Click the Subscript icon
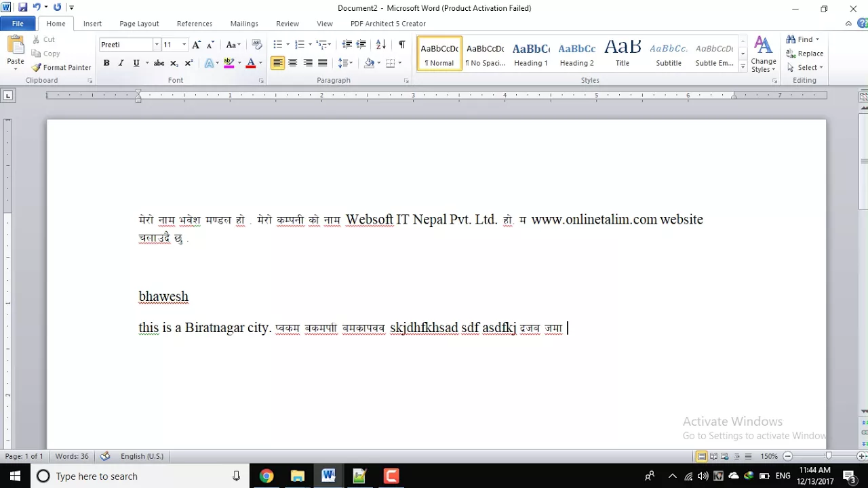 click(x=174, y=63)
